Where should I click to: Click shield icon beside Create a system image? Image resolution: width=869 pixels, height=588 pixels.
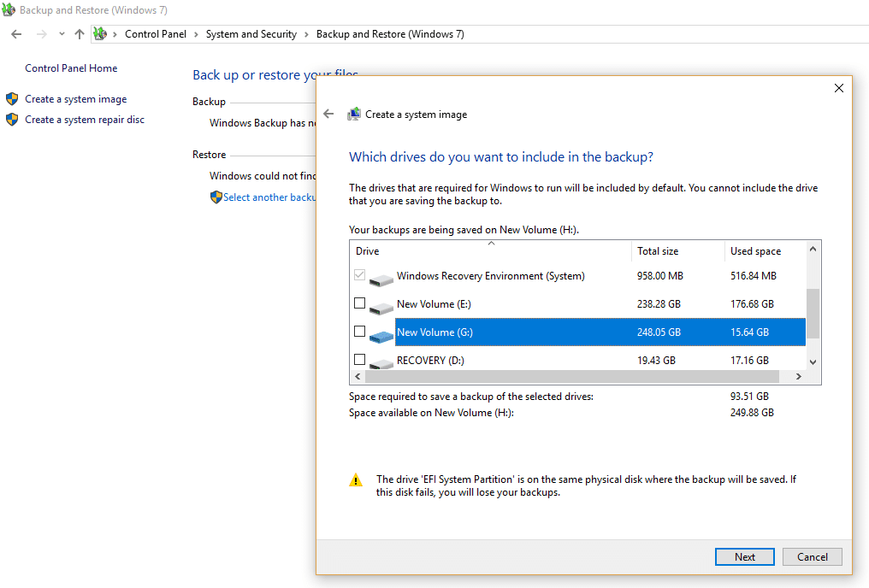pos(12,99)
